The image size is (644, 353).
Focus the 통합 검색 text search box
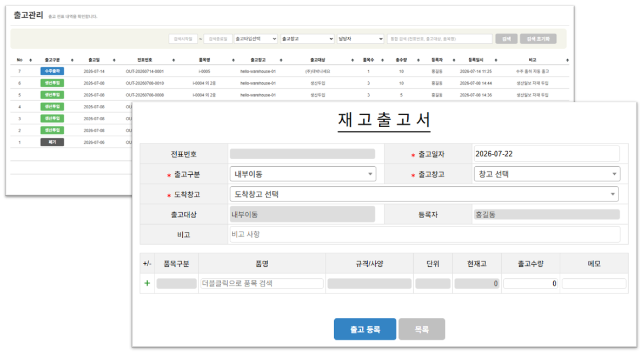coord(440,38)
